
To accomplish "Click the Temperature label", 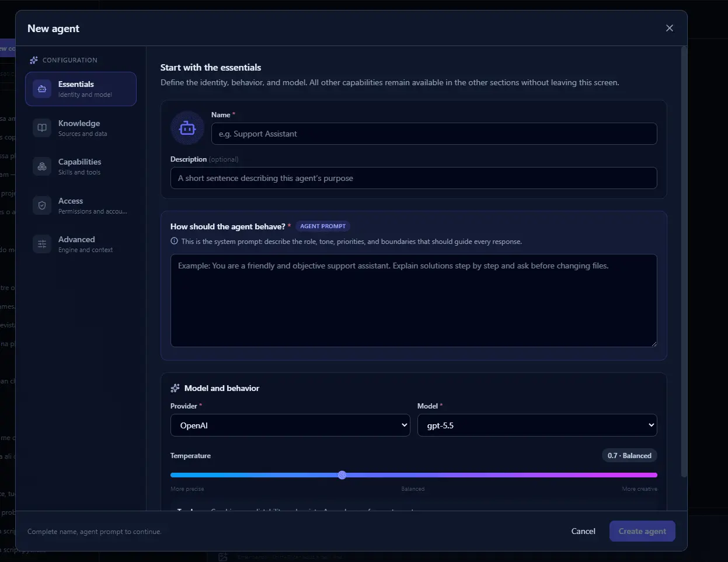I will point(190,456).
